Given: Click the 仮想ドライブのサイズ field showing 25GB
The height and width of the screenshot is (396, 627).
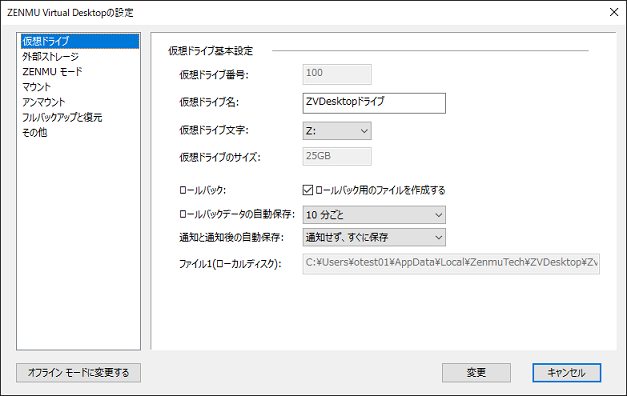Looking at the screenshot, I should (337, 156).
